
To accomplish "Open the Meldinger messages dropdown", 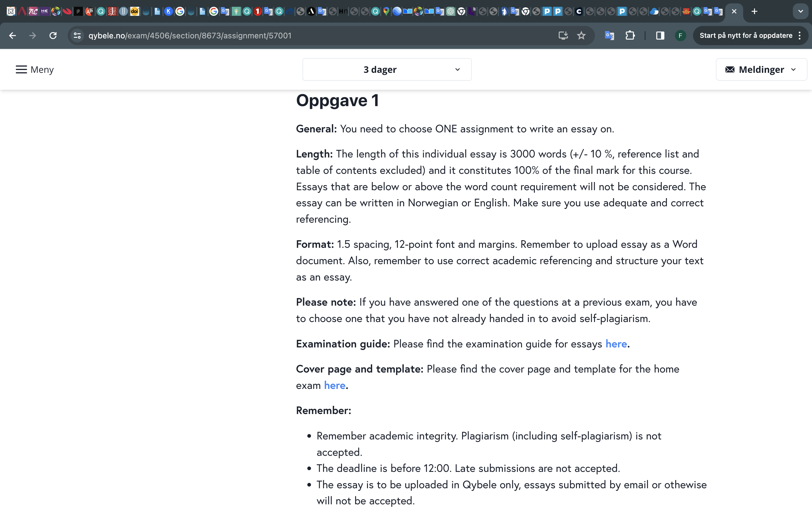I will click(761, 69).
